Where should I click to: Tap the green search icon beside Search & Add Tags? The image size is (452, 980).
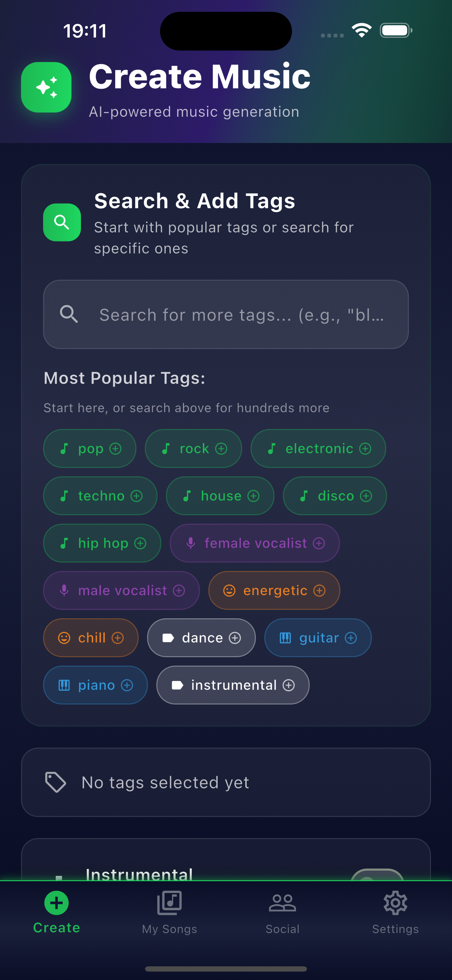(62, 222)
